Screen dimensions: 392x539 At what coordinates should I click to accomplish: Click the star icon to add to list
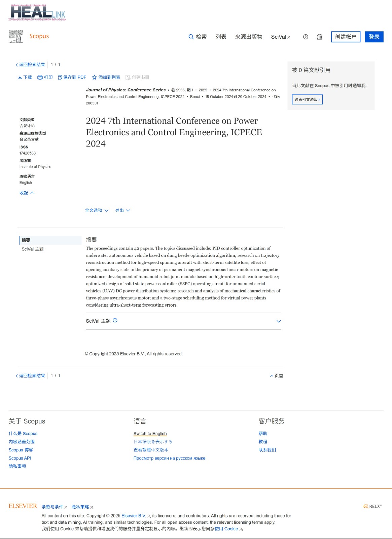(x=95, y=77)
